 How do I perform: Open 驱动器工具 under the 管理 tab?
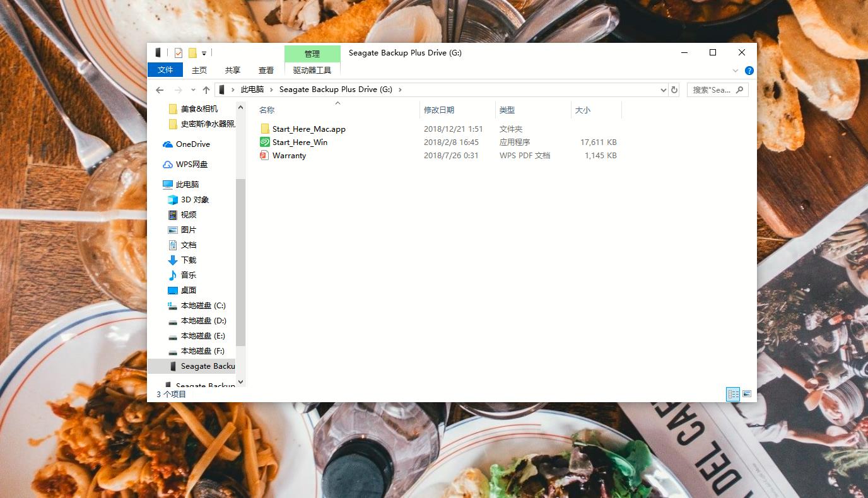click(312, 70)
